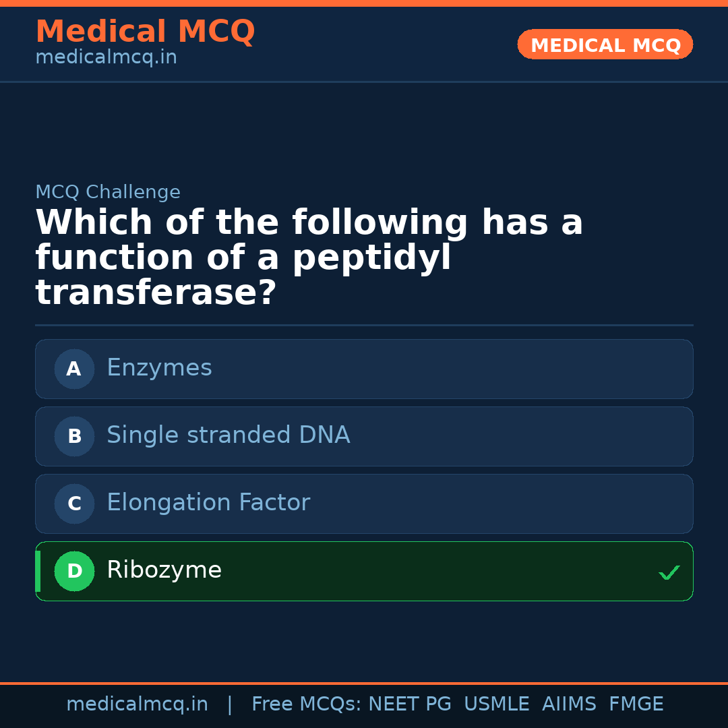Click the green D option badge icon
Image resolution: width=728 pixels, height=728 pixels.
pyautogui.click(x=74, y=571)
